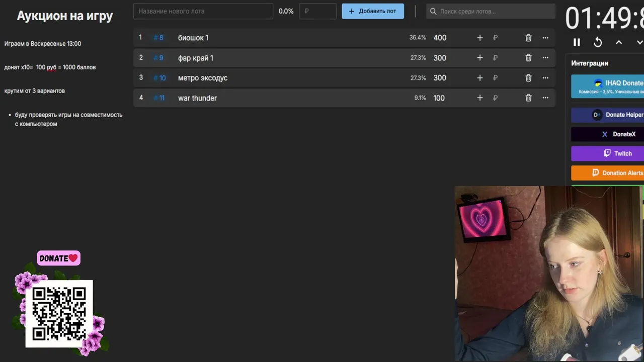644x362 pixels.
Task: Open DonateX integration
Action: [608, 134]
